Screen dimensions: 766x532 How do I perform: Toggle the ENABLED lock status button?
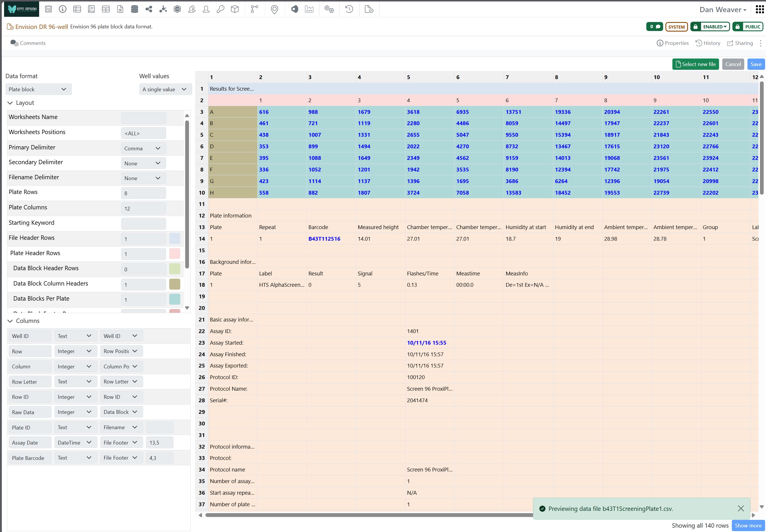710,27
